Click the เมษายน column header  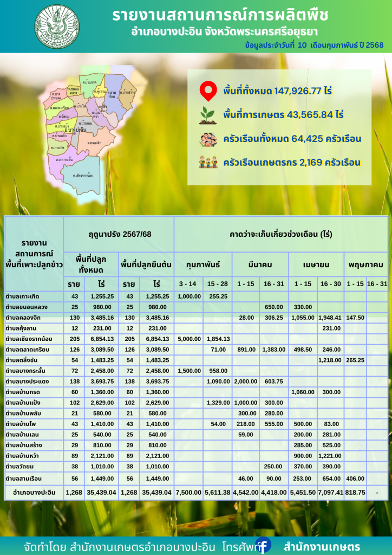316,264
